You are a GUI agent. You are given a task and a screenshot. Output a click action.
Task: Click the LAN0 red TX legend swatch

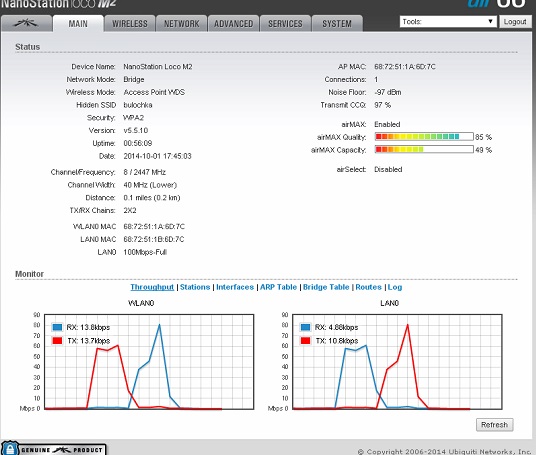[305, 340]
